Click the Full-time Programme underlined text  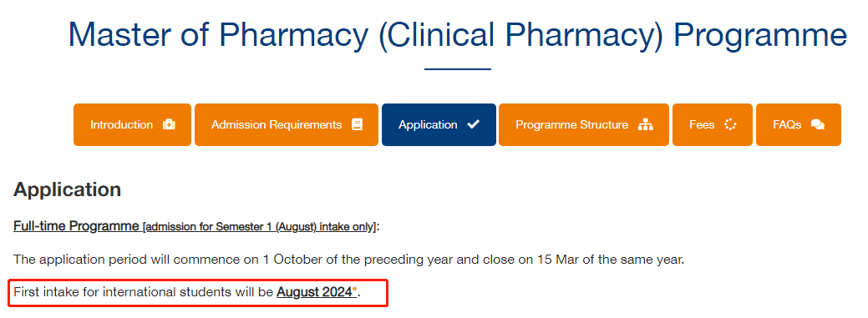[x=76, y=226]
